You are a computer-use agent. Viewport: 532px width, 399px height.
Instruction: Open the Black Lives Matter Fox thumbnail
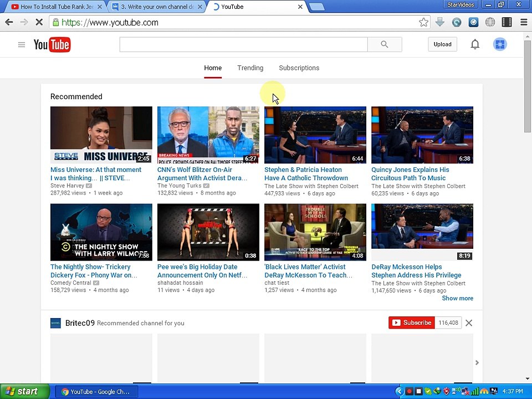(x=315, y=232)
